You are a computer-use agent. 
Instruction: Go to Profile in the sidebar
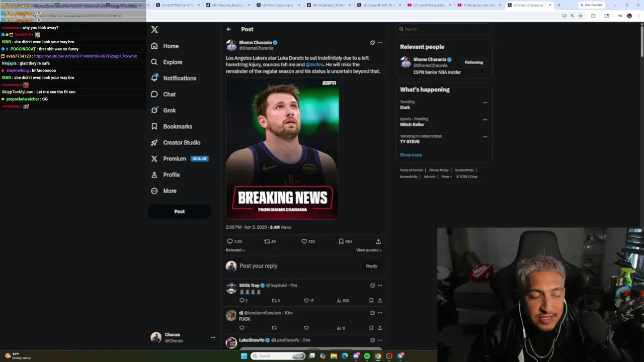tap(166, 174)
